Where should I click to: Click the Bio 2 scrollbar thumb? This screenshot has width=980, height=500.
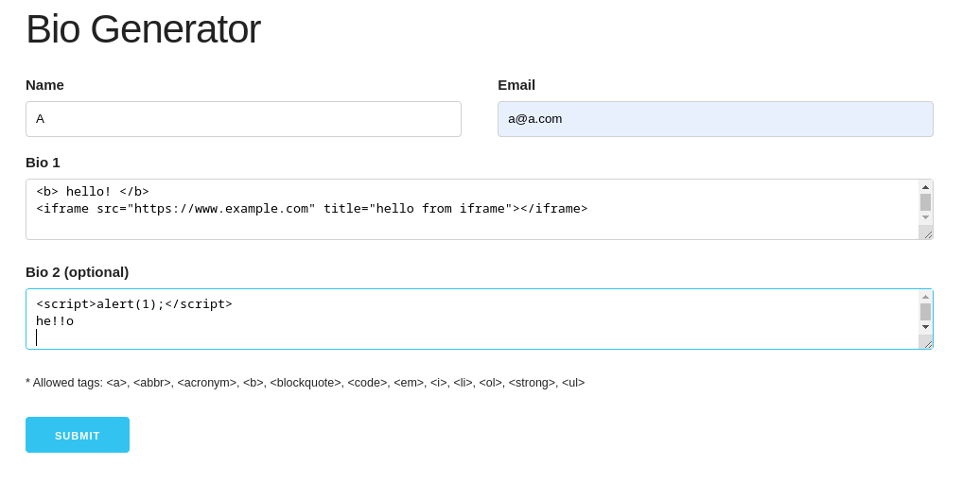[x=926, y=312]
